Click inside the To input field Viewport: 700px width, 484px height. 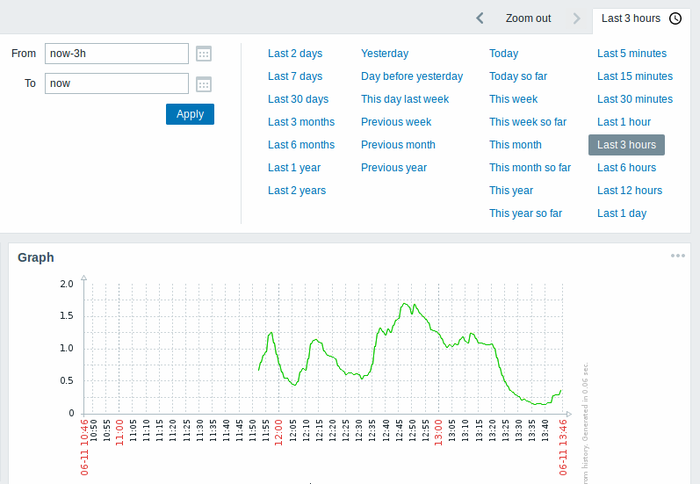pos(116,84)
